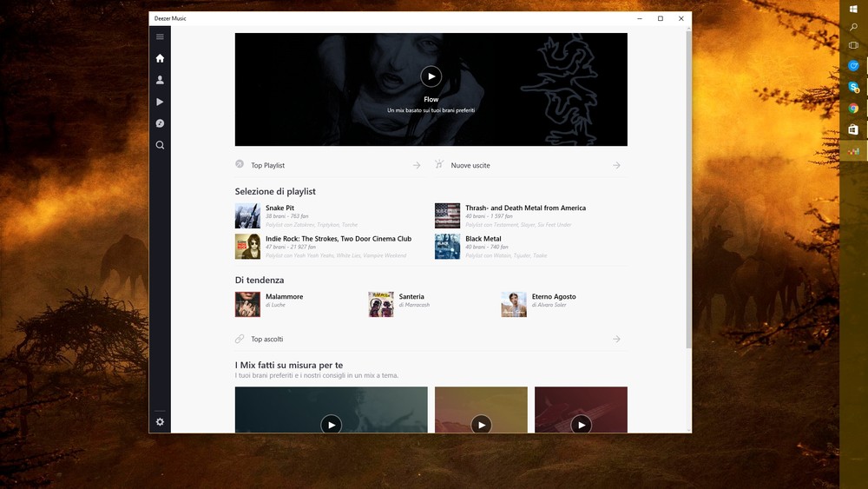Open the settings gear
This screenshot has width=868, height=489.
click(x=160, y=422)
